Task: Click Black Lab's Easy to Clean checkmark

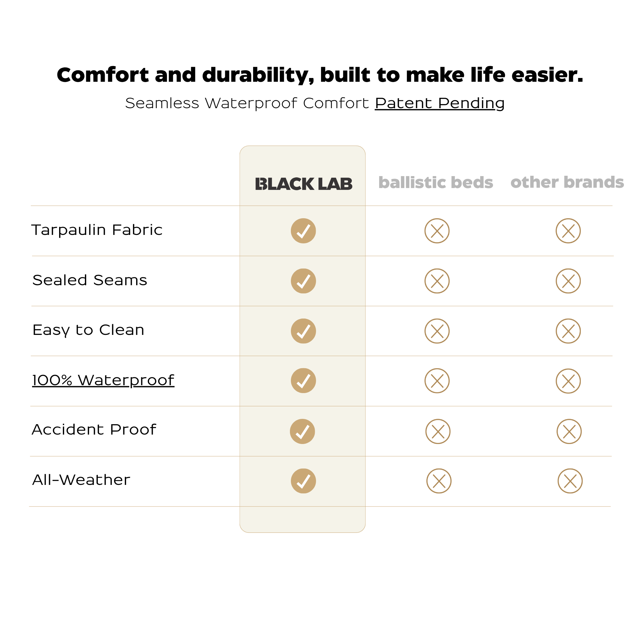Action: point(303,331)
